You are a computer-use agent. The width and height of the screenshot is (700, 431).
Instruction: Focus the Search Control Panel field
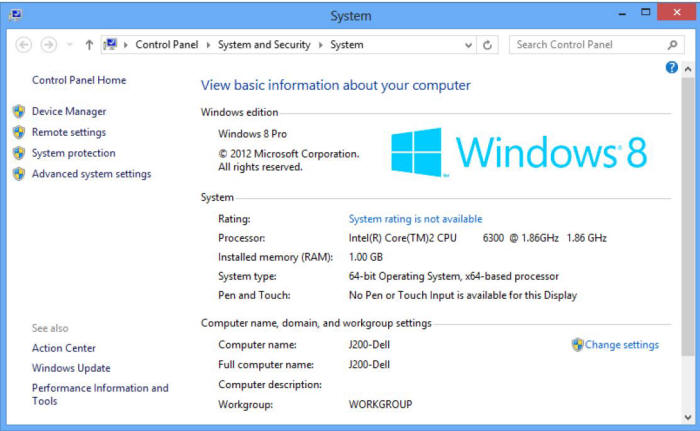coord(596,45)
